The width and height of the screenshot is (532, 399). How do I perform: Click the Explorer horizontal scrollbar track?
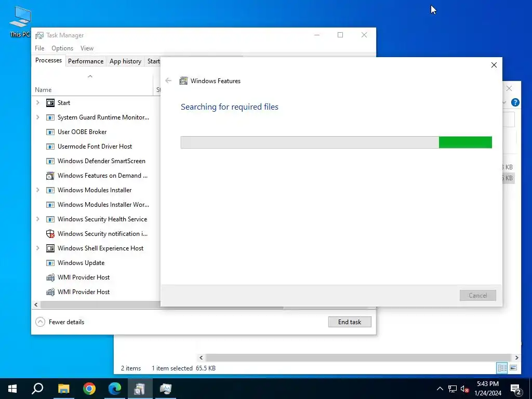(358, 357)
